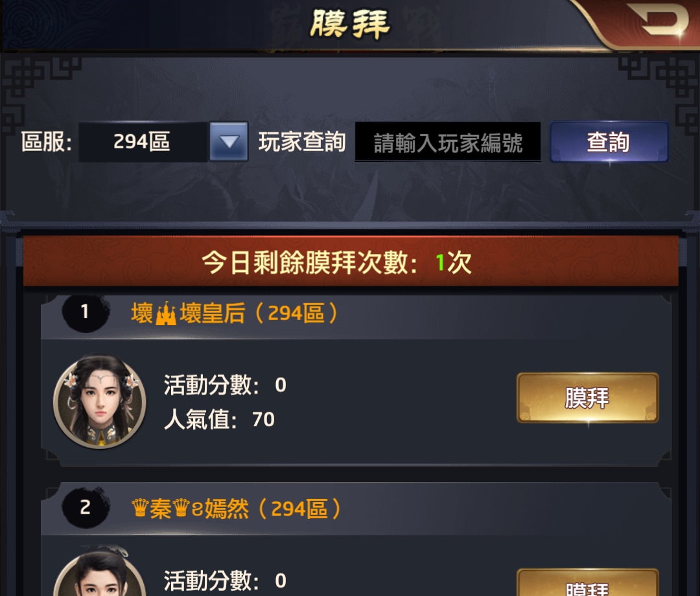Select player name 壞皇后 (294區)
Image resolution: width=700 pixels, height=596 pixels.
(x=235, y=313)
